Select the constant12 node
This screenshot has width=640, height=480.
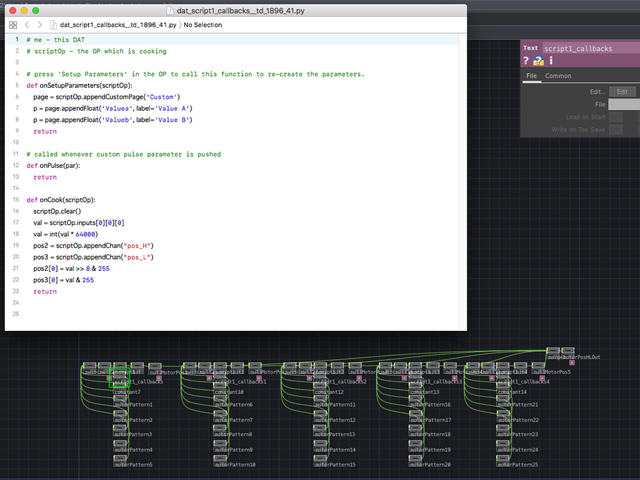tap(320, 387)
